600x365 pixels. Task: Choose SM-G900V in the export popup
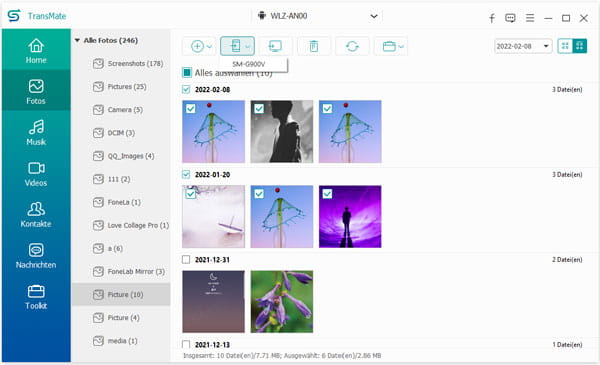point(249,64)
